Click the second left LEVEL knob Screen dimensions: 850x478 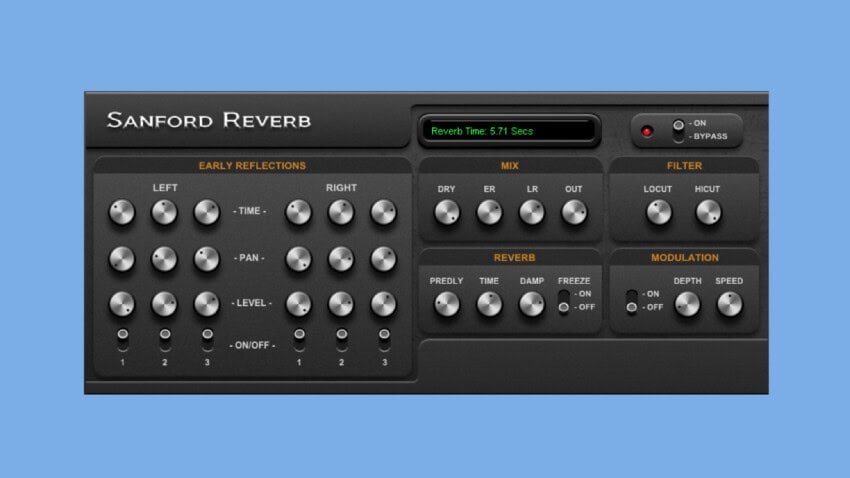[x=164, y=304]
